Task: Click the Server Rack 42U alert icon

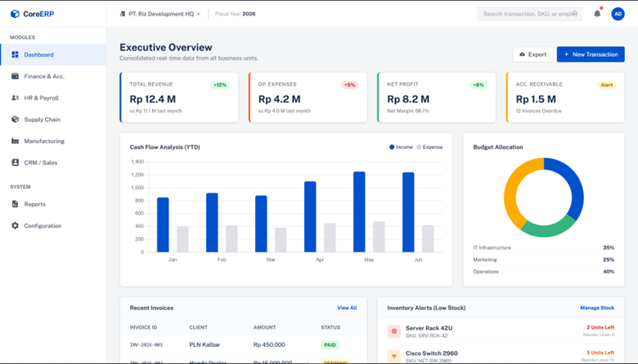Action: pyautogui.click(x=394, y=331)
